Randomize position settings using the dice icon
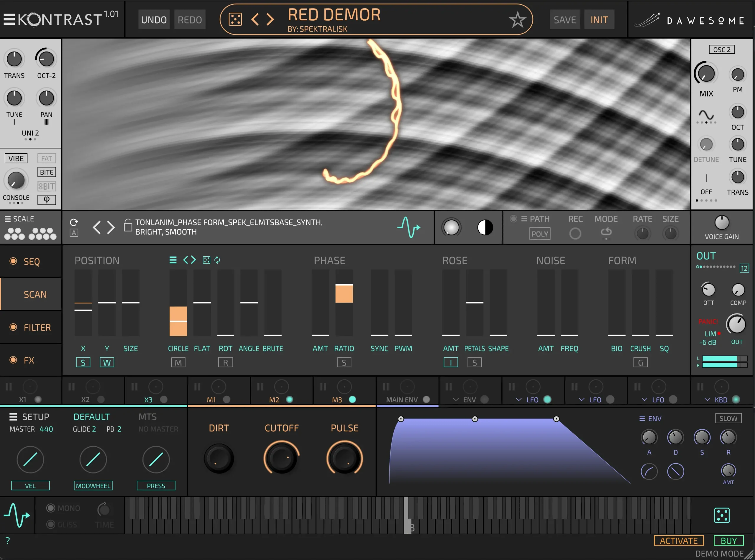The height and width of the screenshot is (560, 755). 206,260
